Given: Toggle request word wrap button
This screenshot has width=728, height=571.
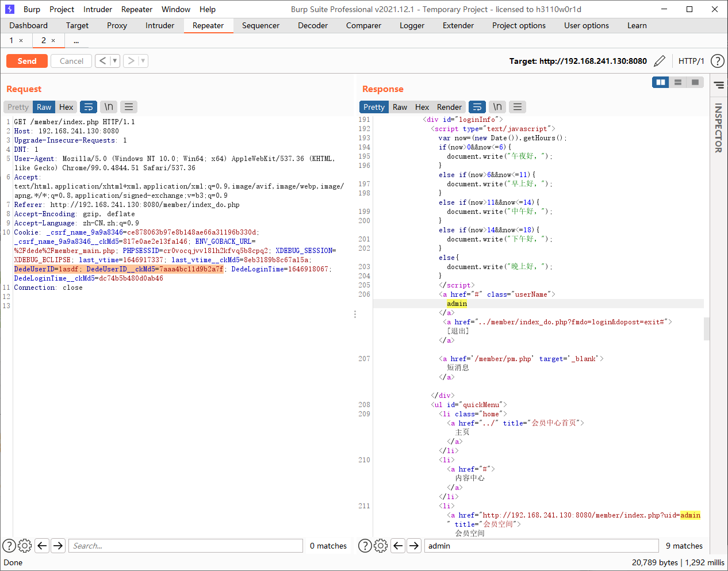Looking at the screenshot, I should 89,107.
